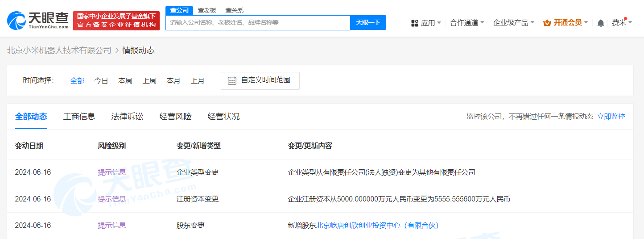Select the 查老板 search tab
Viewport: 644px width, 239px height.
(x=207, y=10)
